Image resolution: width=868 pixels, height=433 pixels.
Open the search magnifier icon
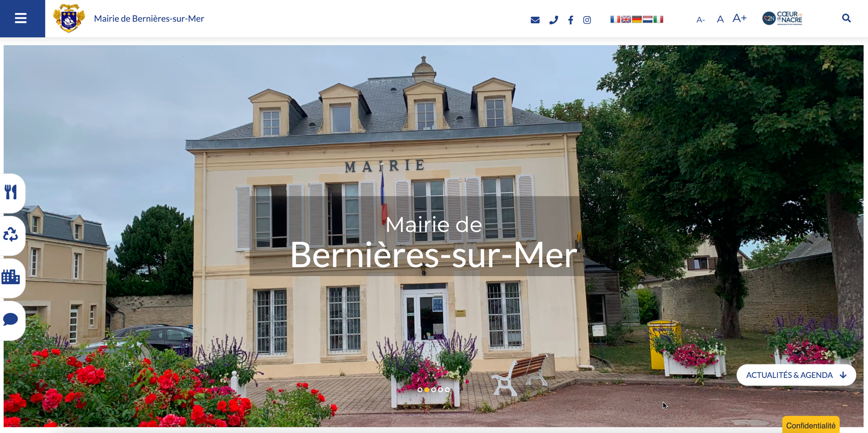(846, 18)
